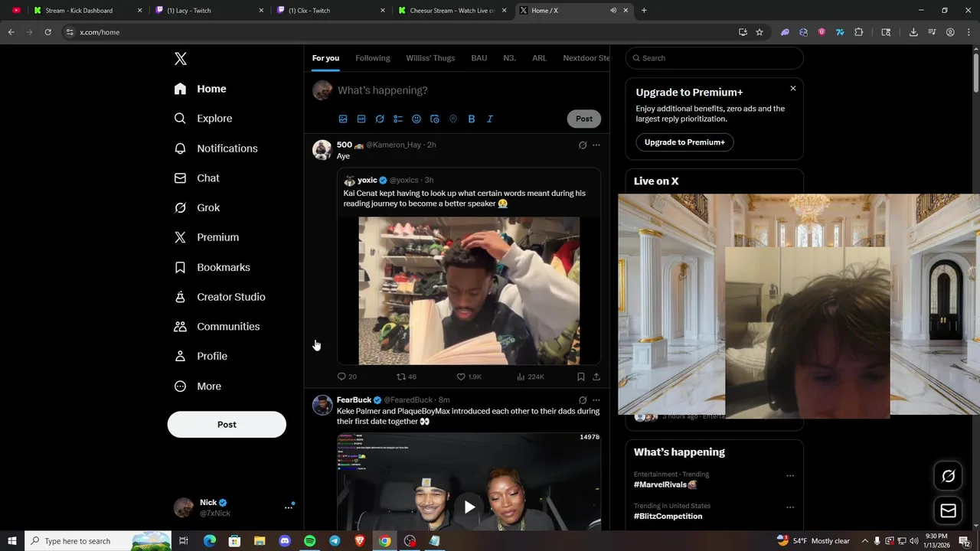Image resolution: width=980 pixels, height=551 pixels.
Task: Open Kai Cenat reading video thumbnail
Action: 469,291
